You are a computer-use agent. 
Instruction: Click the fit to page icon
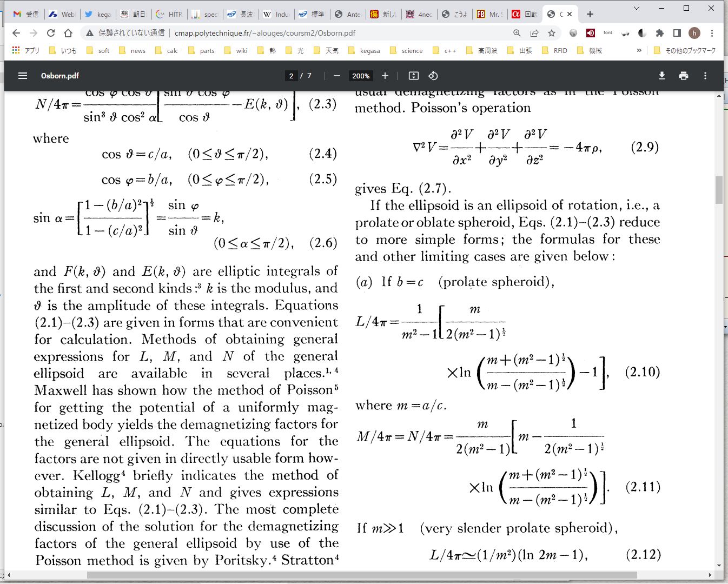coord(414,76)
